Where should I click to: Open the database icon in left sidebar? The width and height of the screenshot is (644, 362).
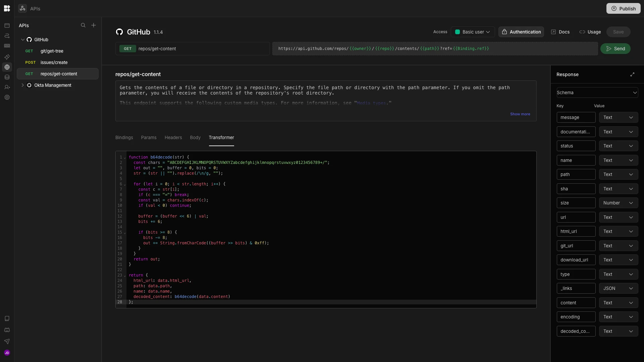coord(7,77)
